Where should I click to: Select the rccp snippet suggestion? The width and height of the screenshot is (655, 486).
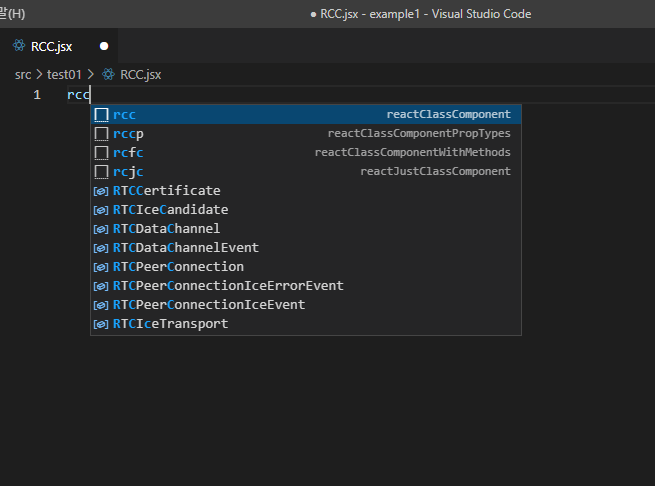306,134
